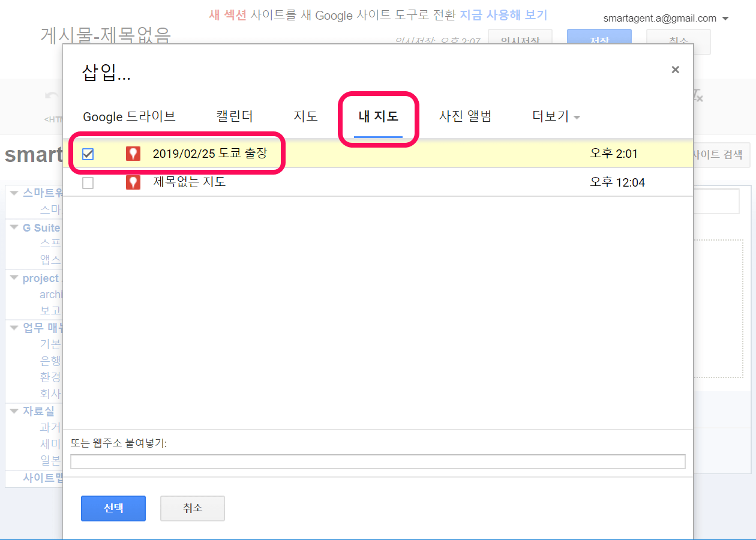Image resolution: width=756 pixels, height=540 pixels.
Task: Click the 웹주소 붙여넣기 input field
Action: [377, 461]
